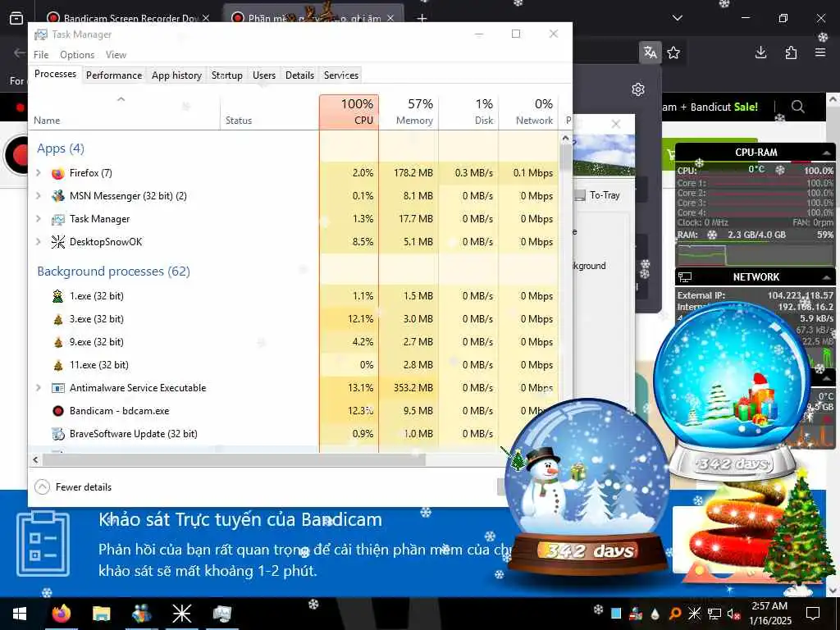Click the Firefox icon in the Apps list

click(x=58, y=173)
